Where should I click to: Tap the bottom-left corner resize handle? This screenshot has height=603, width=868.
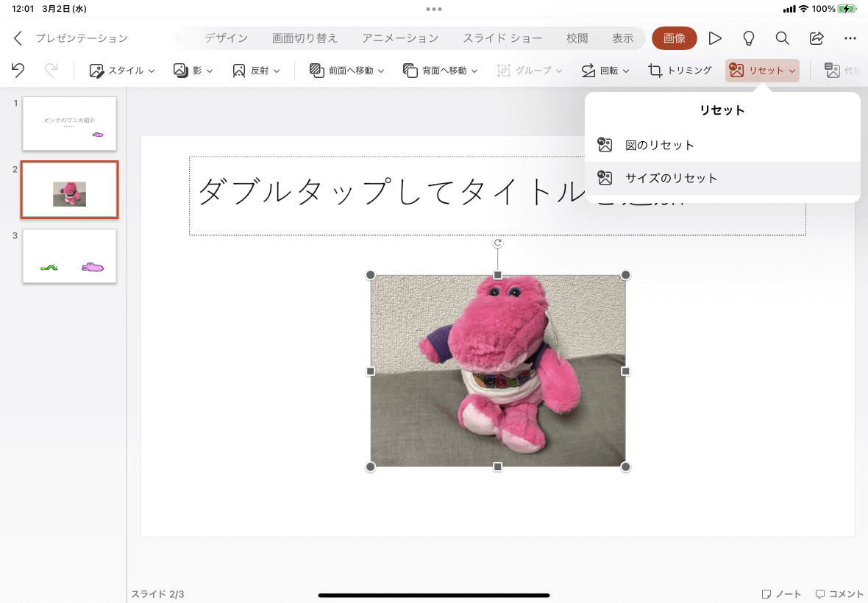(370, 467)
